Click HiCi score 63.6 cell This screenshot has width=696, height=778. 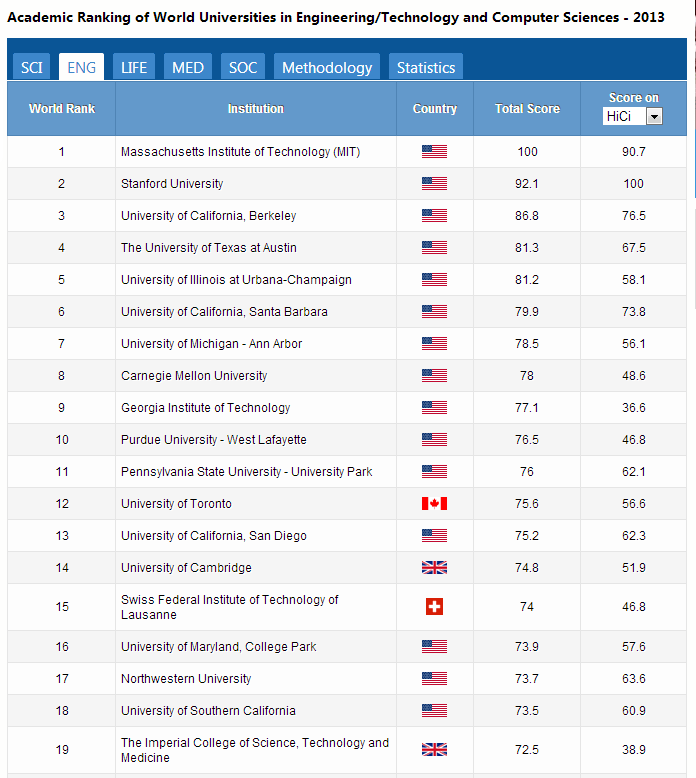click(x=633, y=679)
